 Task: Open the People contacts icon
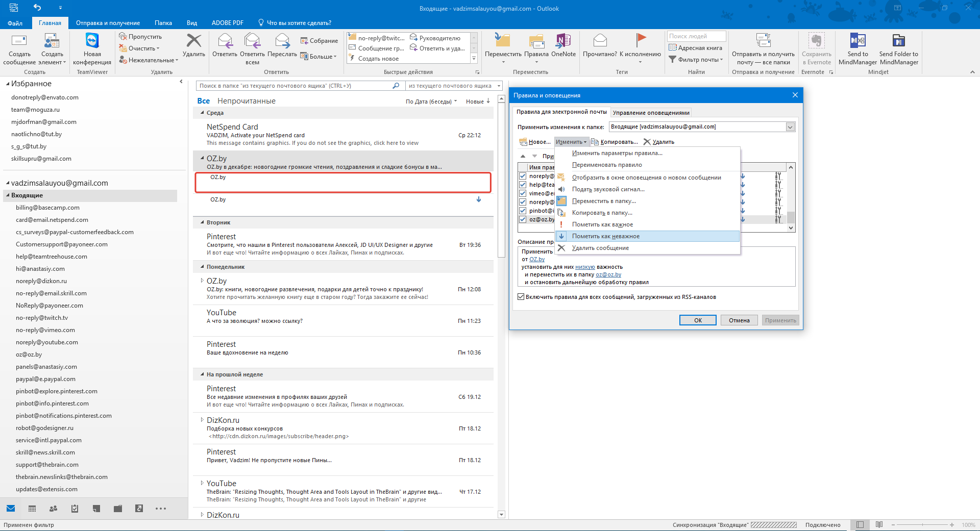coord(53,509)
